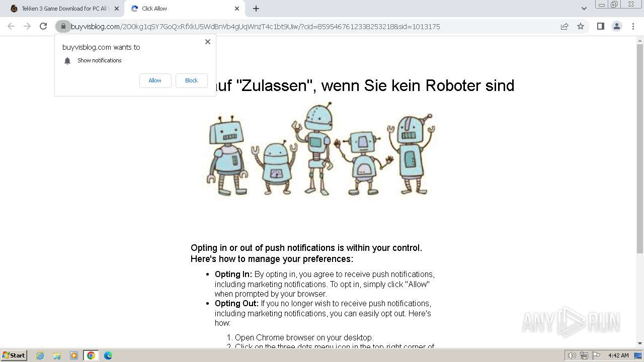Open Windows Media Player from taskbar
The height and width of the screenshot is (362, 644).
click(x=74, y=355)
